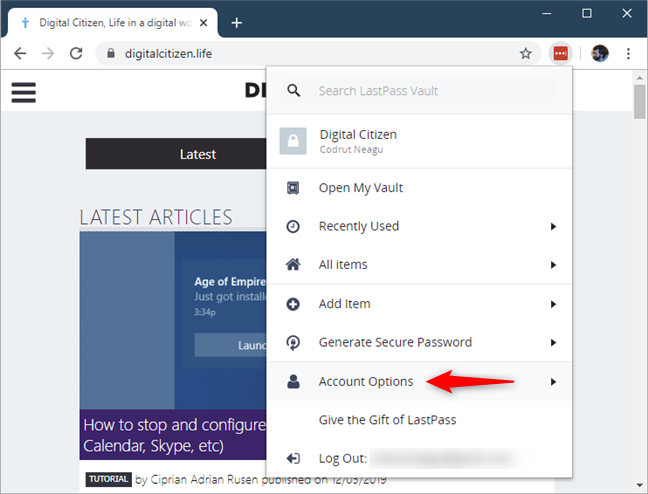The image size is (648, 494).
Task: Open Account Options
Action: coord(419,382)
